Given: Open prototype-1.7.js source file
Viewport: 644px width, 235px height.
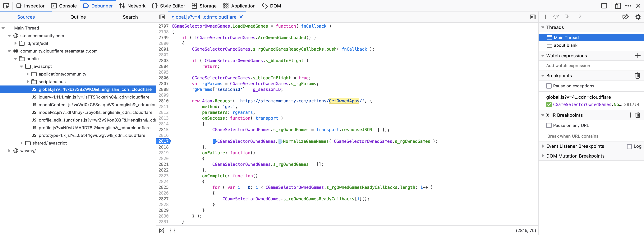Looking at the screenshot, I should (92, 136).
